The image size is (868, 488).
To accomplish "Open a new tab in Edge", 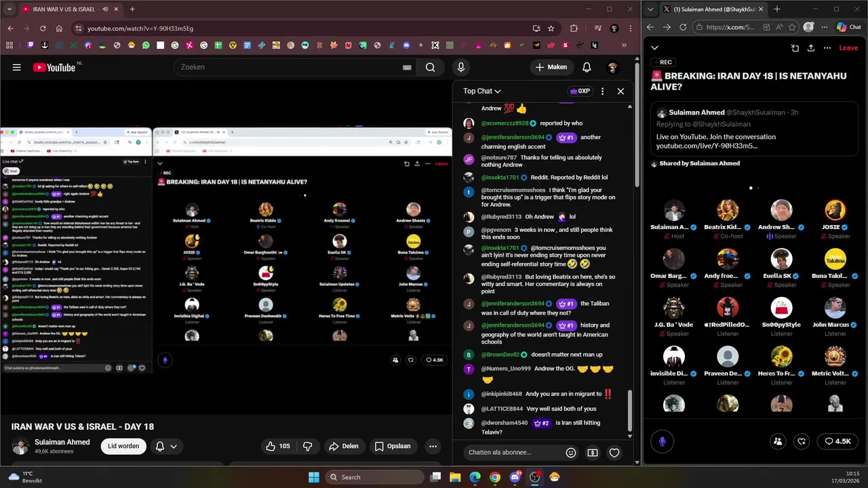I will pos(777,9).
